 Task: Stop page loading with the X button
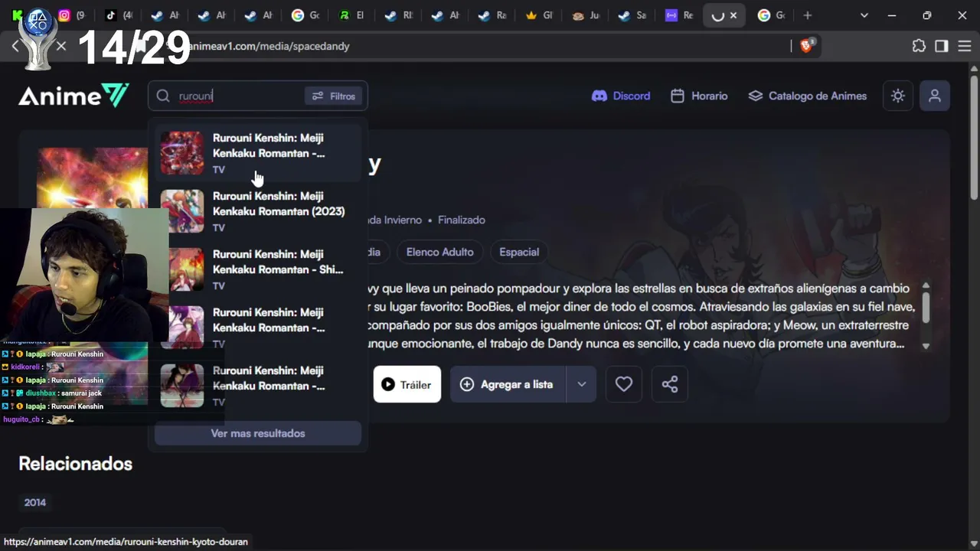[x=61, y=46]
